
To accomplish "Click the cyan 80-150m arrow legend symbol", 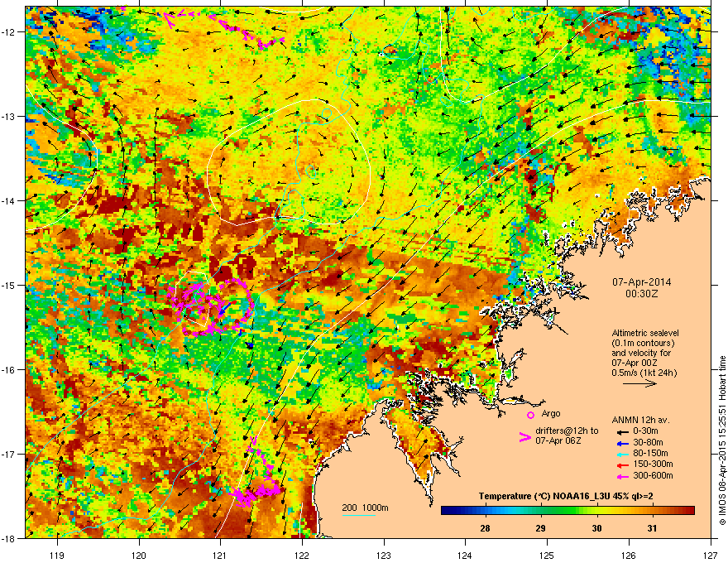I will tap(623, 454).
